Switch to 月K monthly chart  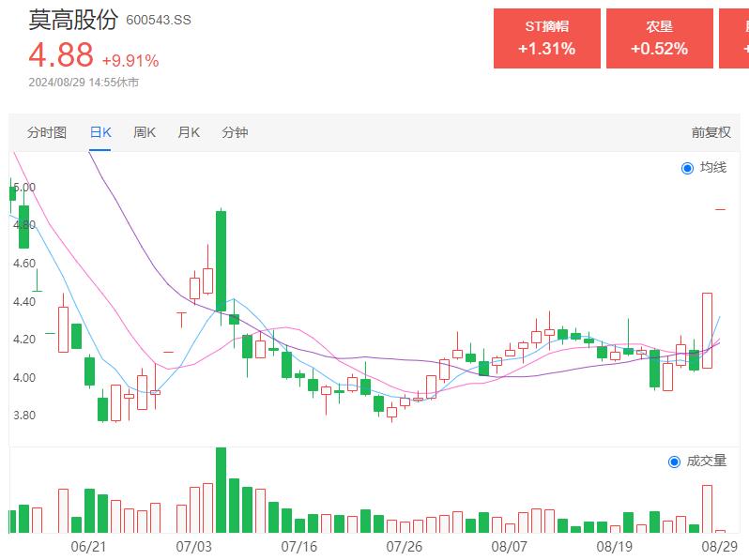click(x=189, y=132)
